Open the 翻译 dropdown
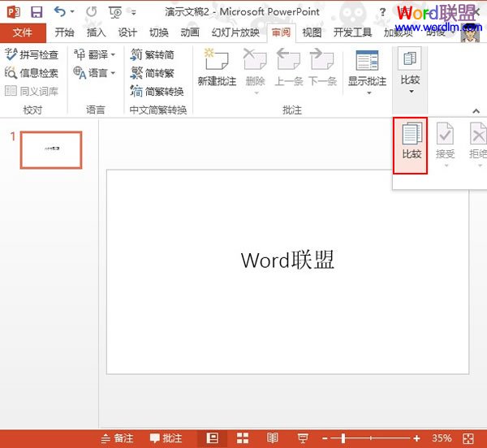 [94, 54]
